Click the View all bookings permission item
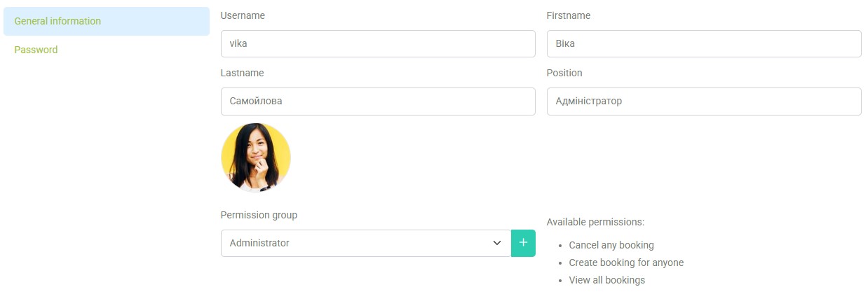This screenshot has width=868, height=294. point(607,280)
